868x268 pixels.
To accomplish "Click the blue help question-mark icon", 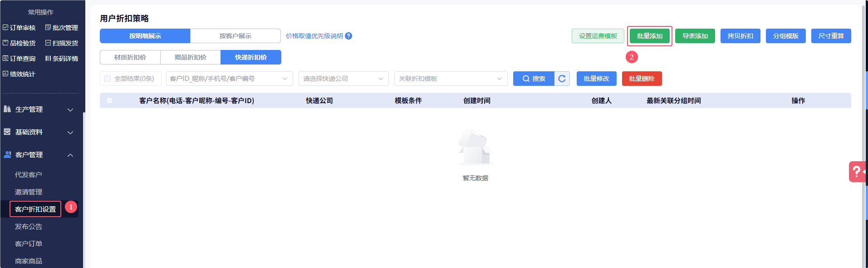I will click(348, 36).
